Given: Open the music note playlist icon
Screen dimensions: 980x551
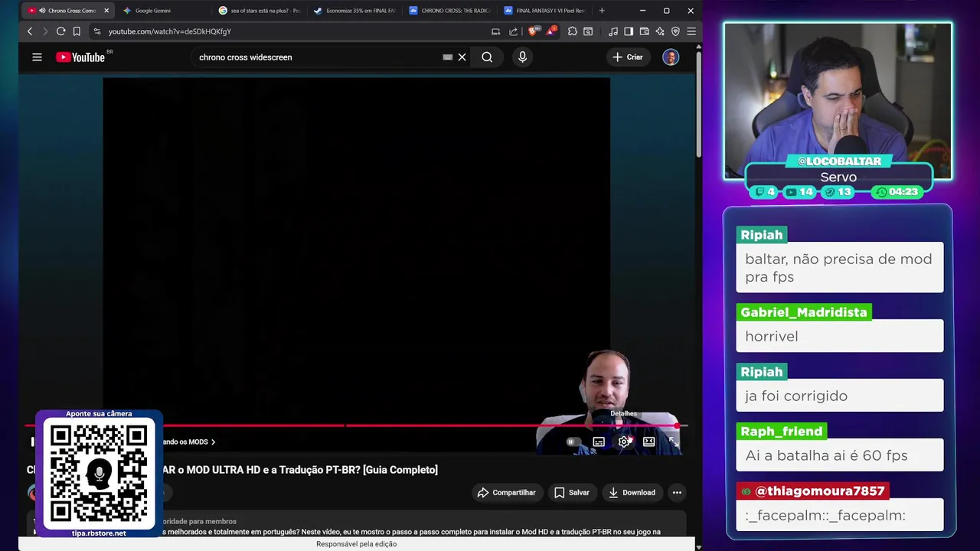Looking at the screenshot, I should pos(612,31).
